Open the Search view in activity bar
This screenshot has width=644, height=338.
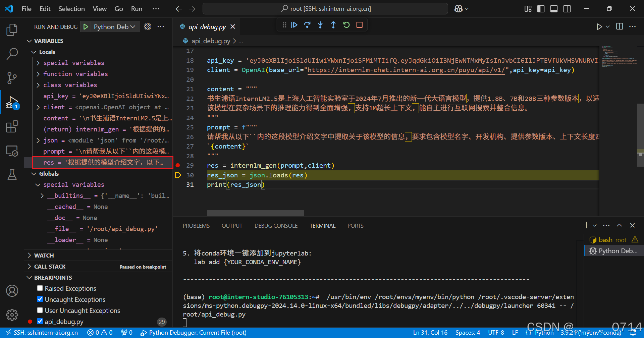12,54
